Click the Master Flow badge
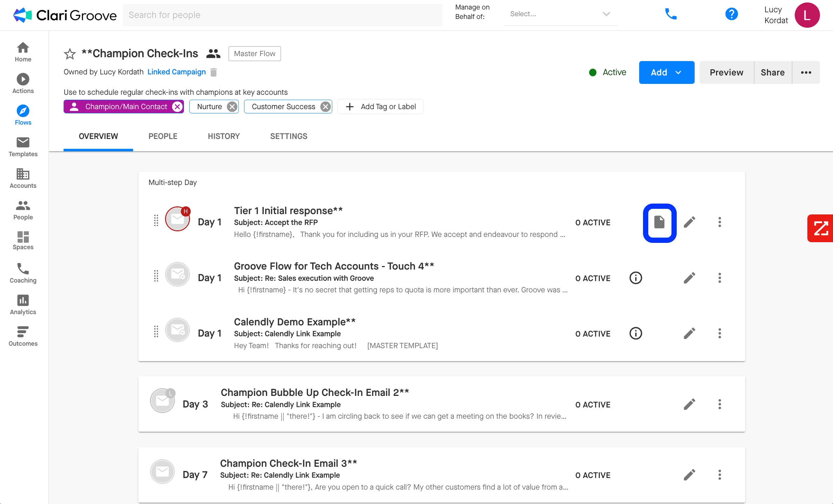833x504 pixels. coord(255,54)
